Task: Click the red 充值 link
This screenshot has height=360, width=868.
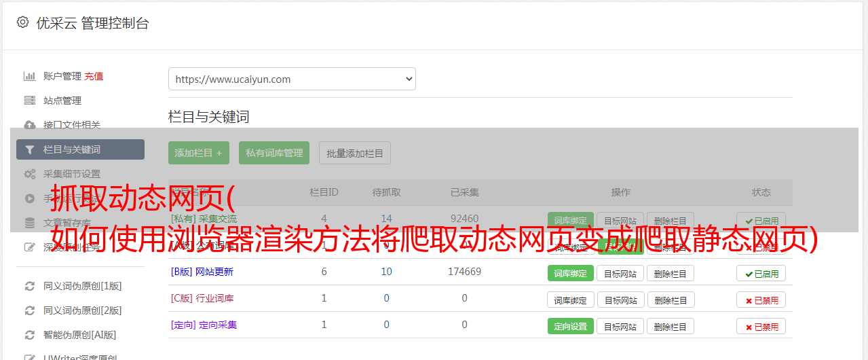Action: tap(94, 76)
